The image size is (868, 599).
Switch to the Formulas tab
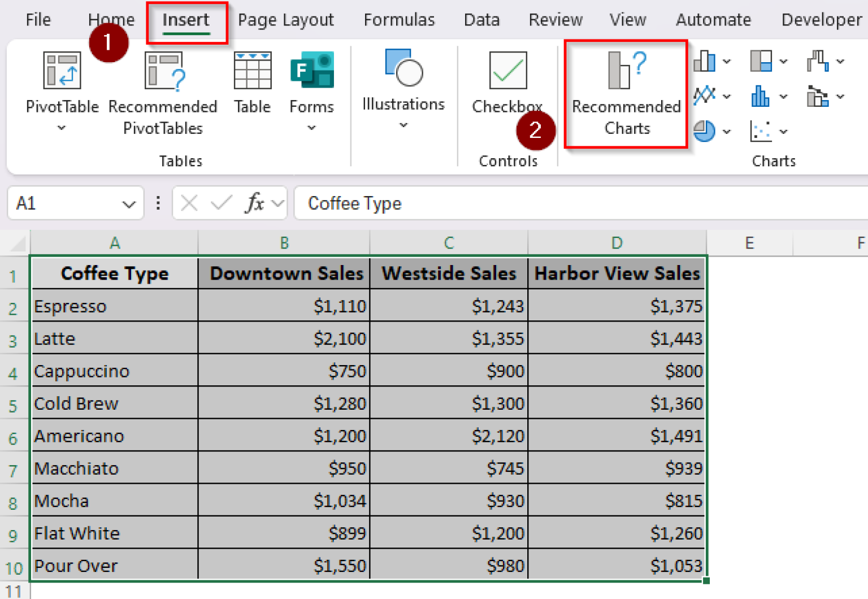pyautogui.click(x=398, y=19)
